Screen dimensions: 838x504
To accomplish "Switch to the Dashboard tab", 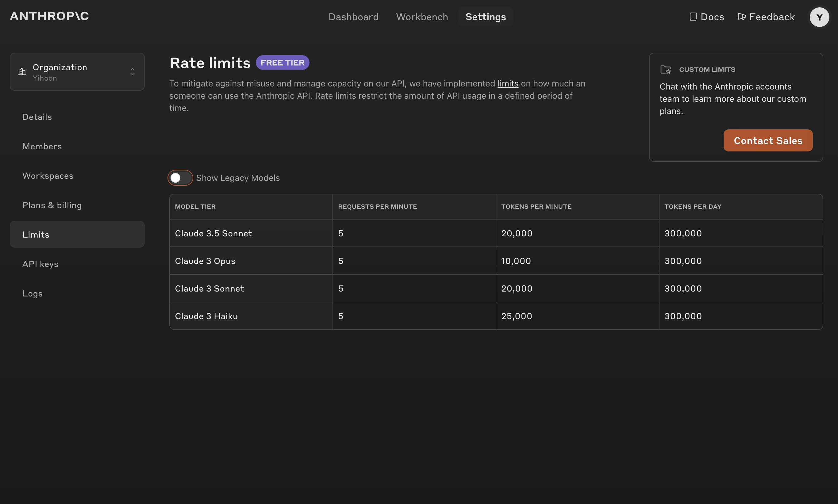I will pos(353,17).
